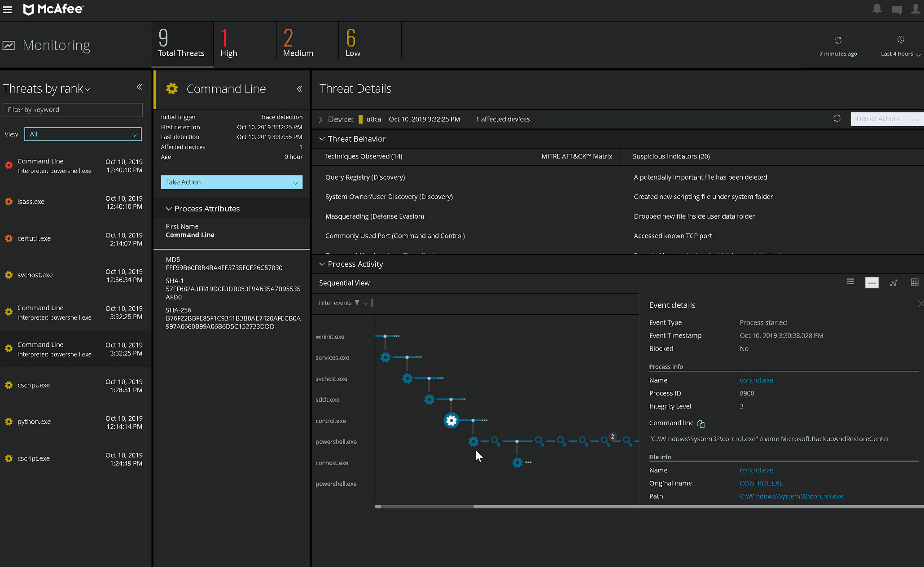This screenshot has width=924, height=567.
Task: Open the MITRE ATT&CK Matrix link
Action: [x=577, y=156]
